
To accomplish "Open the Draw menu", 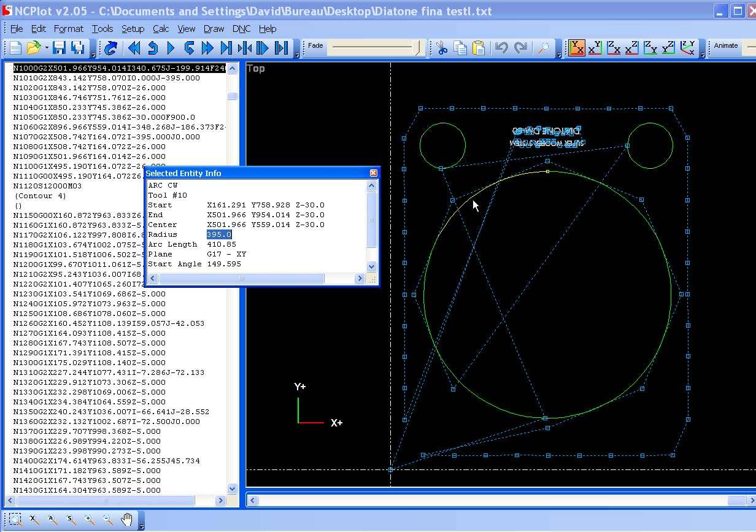I will pyautogui.click(x=214, y=29).
